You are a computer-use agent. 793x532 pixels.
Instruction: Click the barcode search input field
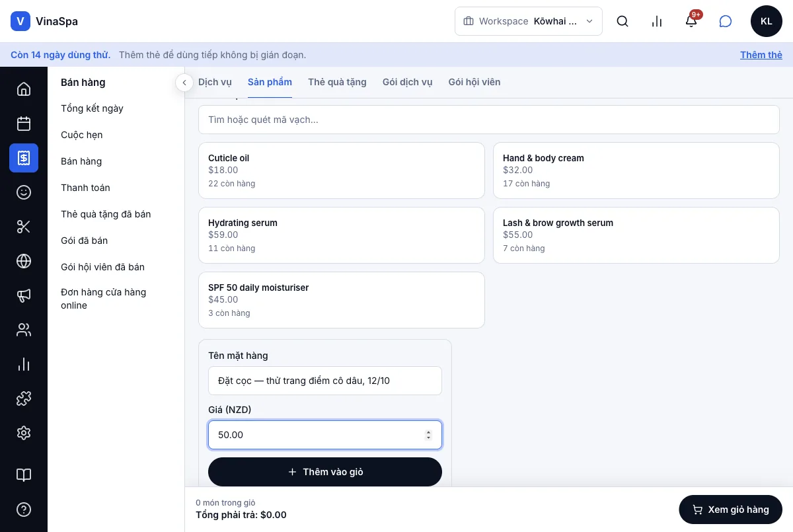coord(489,120)
